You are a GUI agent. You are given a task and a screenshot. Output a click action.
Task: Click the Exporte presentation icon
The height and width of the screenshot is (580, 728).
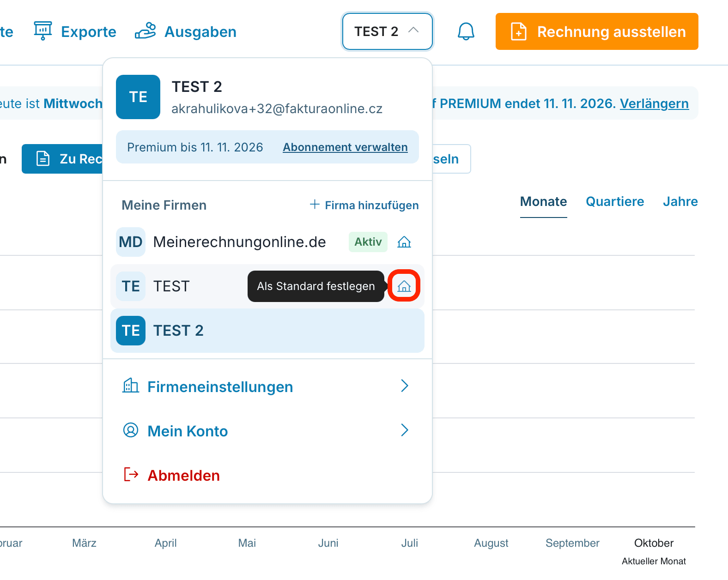[43, 31]
